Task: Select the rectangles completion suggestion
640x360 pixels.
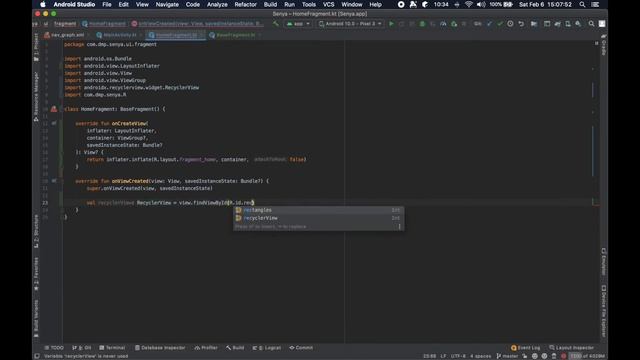Action: point(318,210)
